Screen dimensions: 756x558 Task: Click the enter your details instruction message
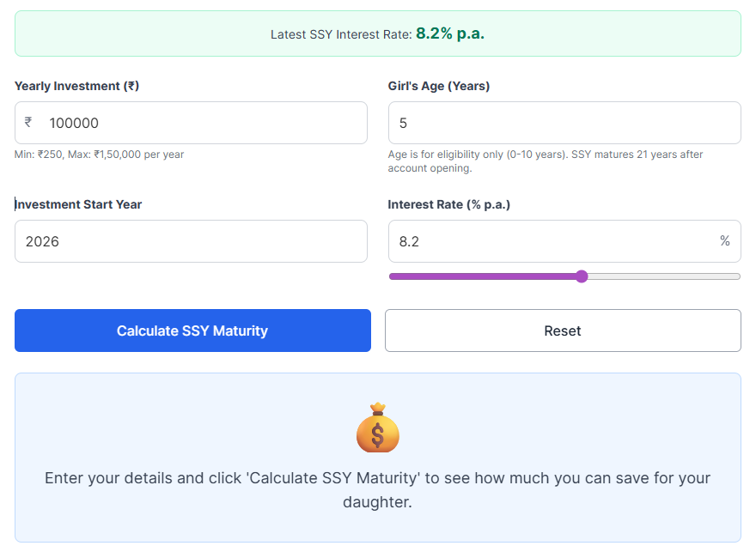pos(377,489)
